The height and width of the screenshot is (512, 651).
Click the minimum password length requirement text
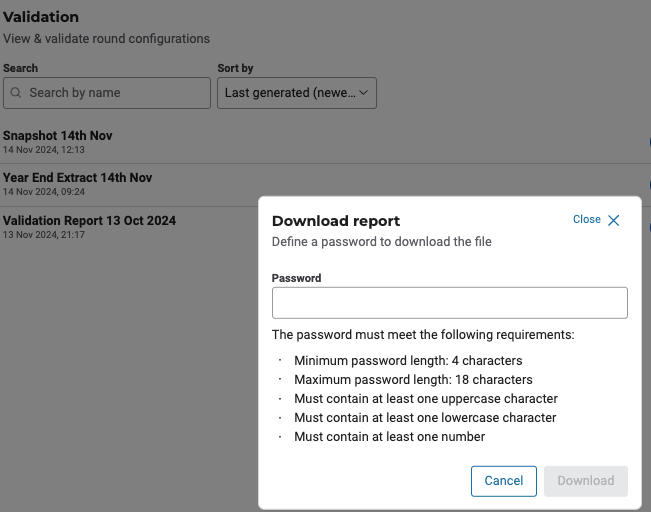408,360
